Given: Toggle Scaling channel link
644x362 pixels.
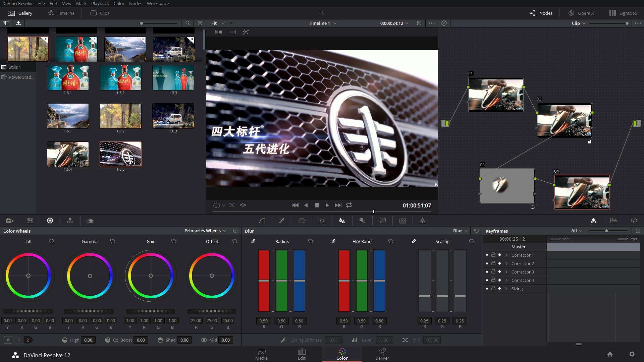Looking at the screenshot, I should pos(414,241).
